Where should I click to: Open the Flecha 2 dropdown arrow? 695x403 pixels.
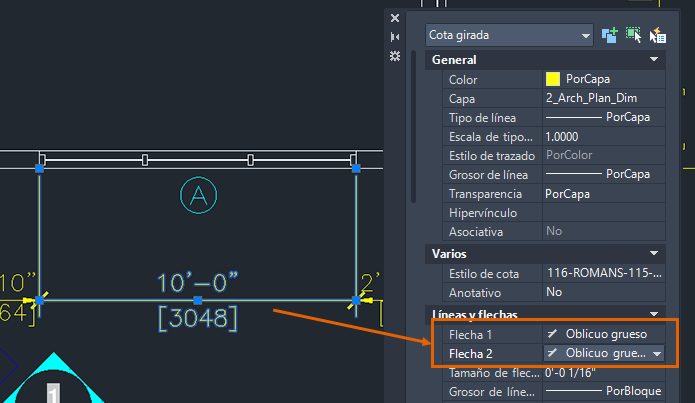[657, 354]
